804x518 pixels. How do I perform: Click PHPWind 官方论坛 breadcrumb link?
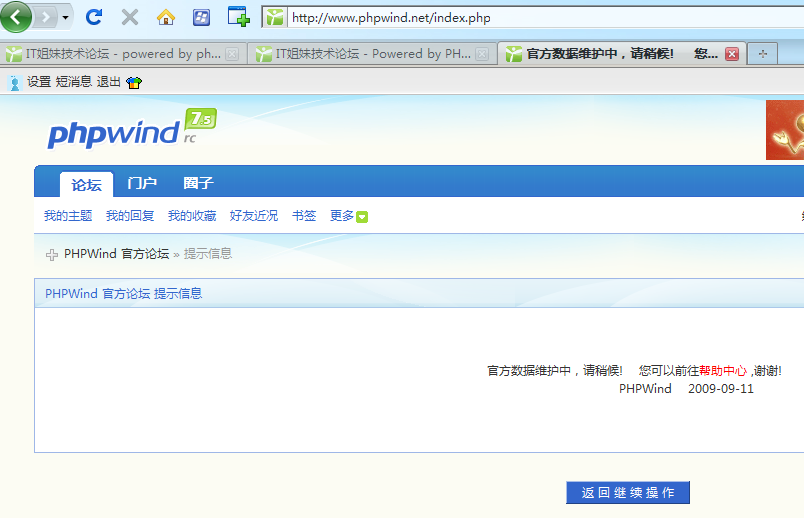click(x=116, y=254)
